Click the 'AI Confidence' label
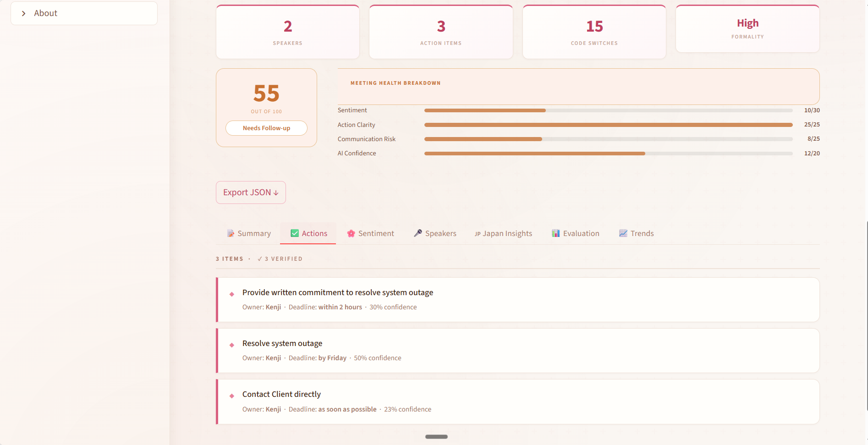Screen dimensions: 868x445 tap(357, 154)
